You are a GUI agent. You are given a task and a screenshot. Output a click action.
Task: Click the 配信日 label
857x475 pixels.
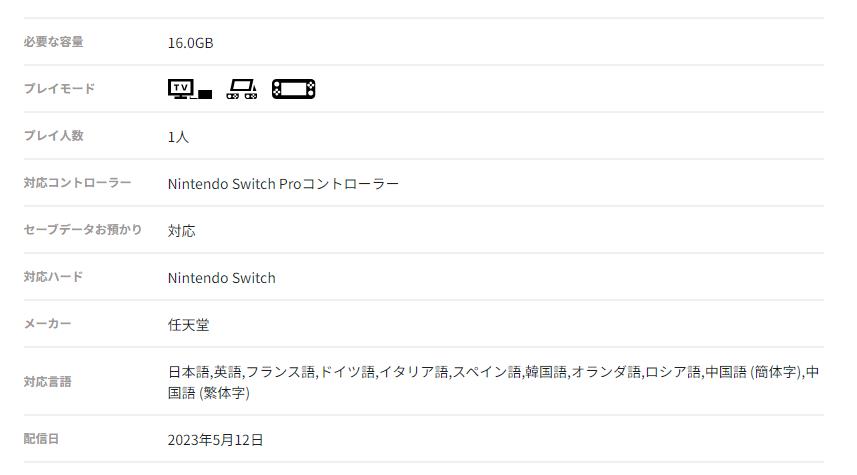coord(41,438)
